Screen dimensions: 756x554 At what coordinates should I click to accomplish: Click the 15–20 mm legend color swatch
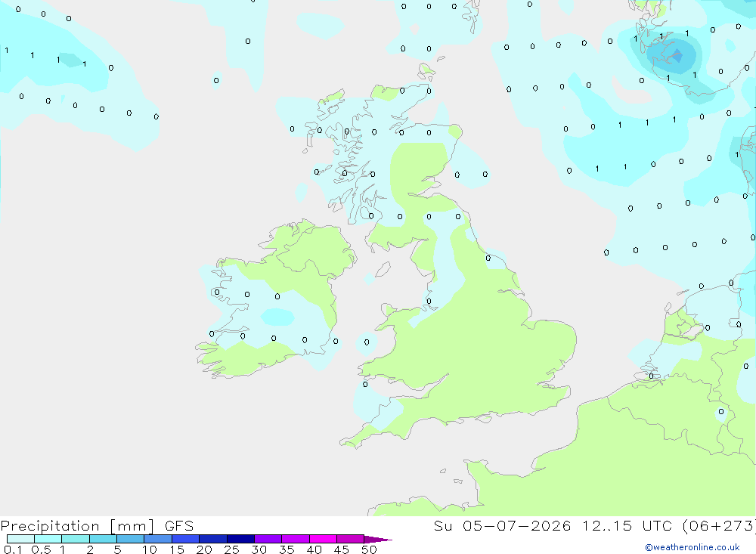tap(186, 539)
